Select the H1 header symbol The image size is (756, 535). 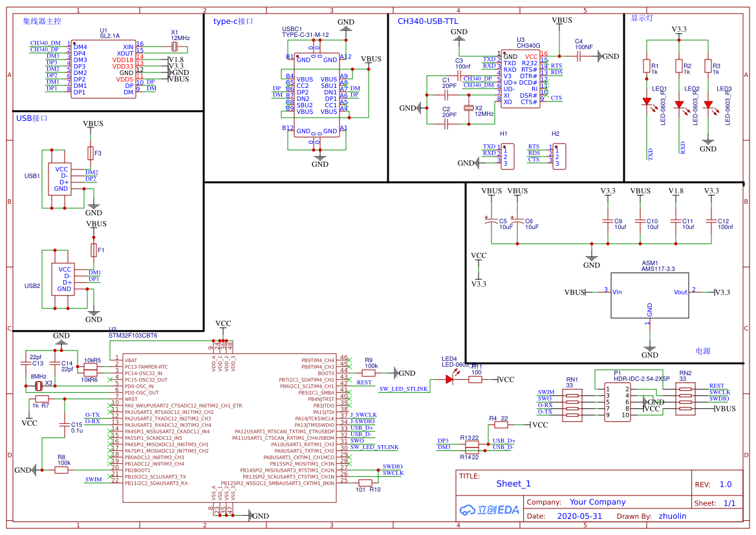coord(508,157)
